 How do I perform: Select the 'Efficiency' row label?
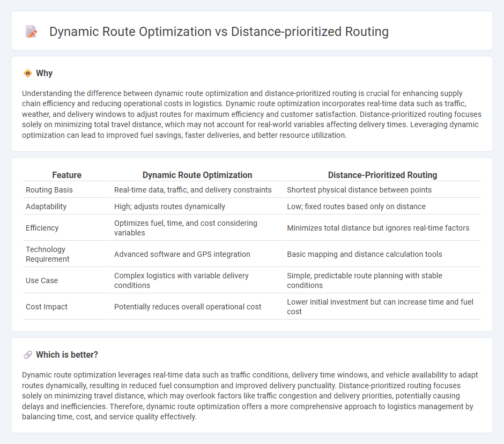click(x=42, y=228)
